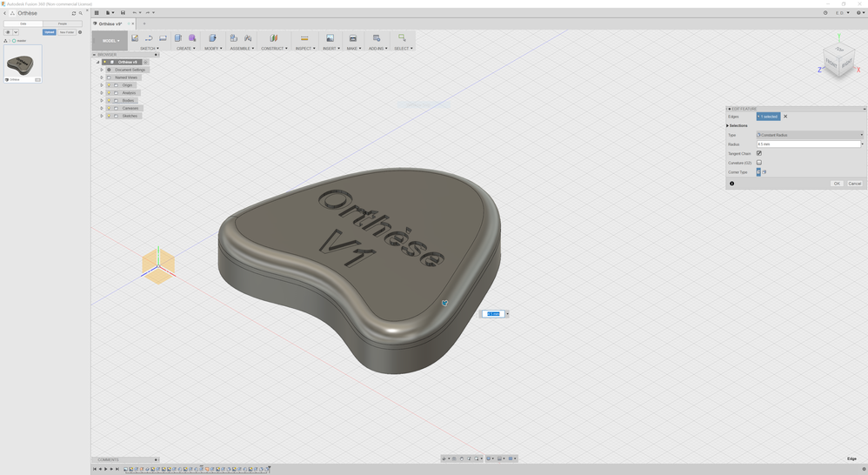Click the Insert image icon
This screenshot has width=868, height=475.
pos(330,38)
